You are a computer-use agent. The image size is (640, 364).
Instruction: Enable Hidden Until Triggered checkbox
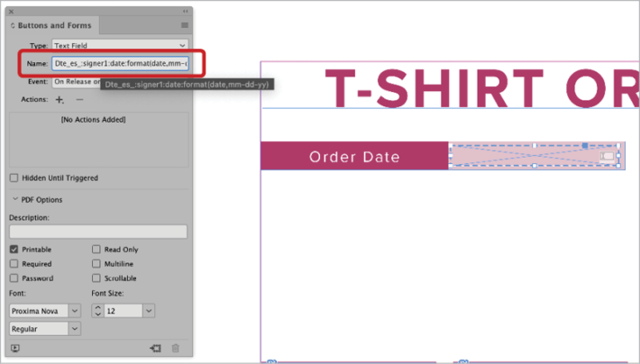[x=14, y=177]
